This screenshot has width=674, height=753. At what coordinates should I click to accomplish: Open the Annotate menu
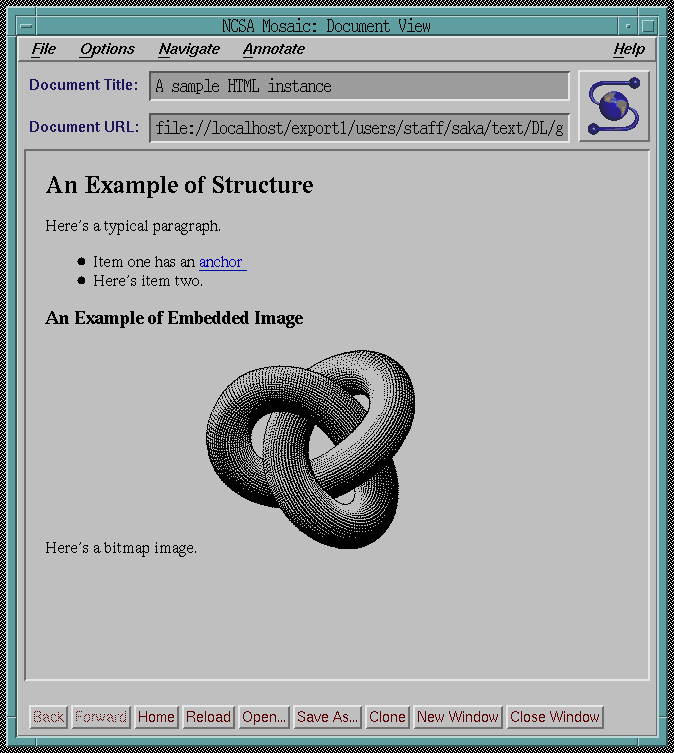pos(273,49)
